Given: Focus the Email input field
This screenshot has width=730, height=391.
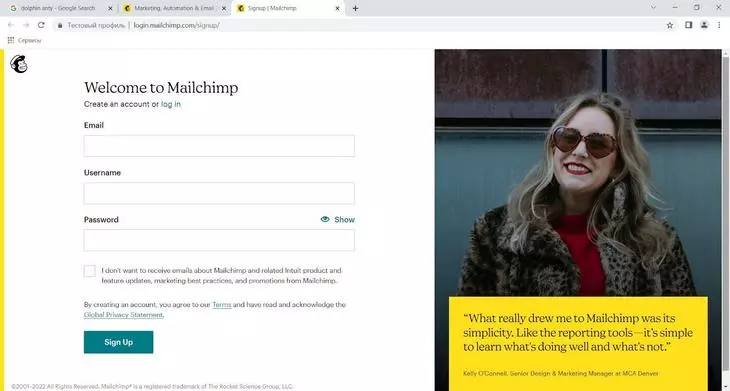Looking at the screenshot, I should click(219, 146).
